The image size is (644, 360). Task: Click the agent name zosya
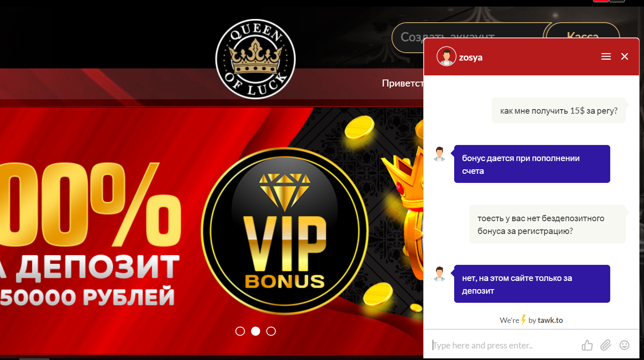click(x=471, y=57)
